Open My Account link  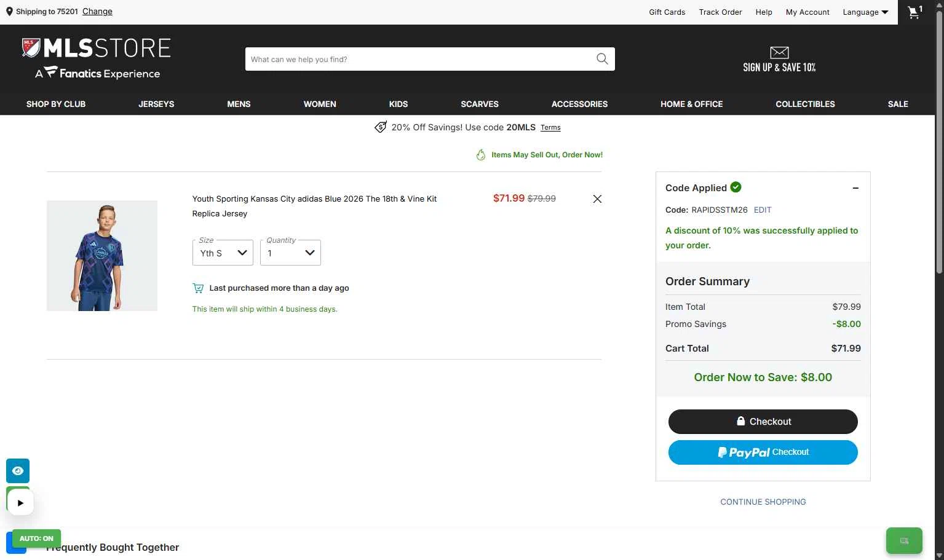pyautogui.click(x=807, y=12)
